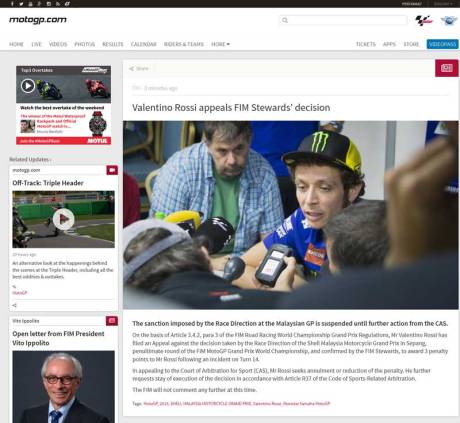
Task: Click 'Watch the best overtake of the weekend' text
Action: coord(62,108)
